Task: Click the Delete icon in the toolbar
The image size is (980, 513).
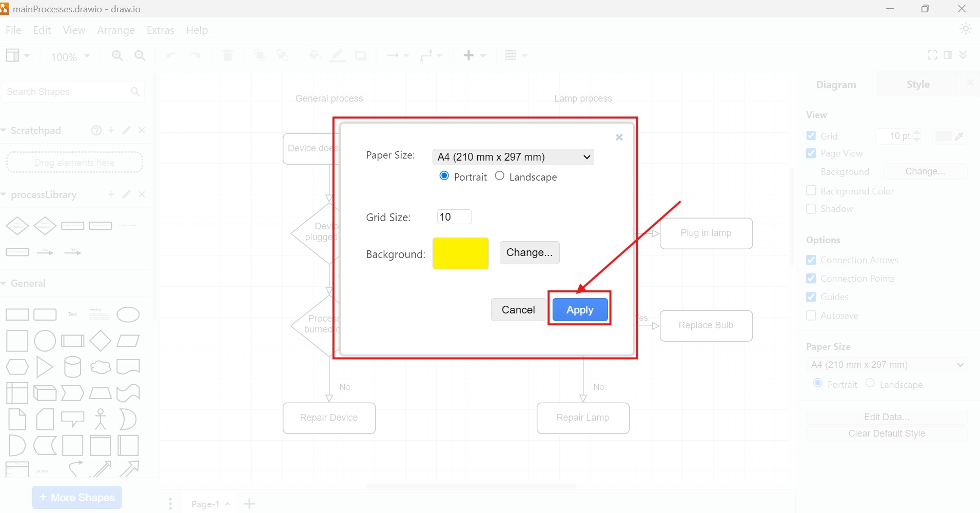Action: (227, 55)
